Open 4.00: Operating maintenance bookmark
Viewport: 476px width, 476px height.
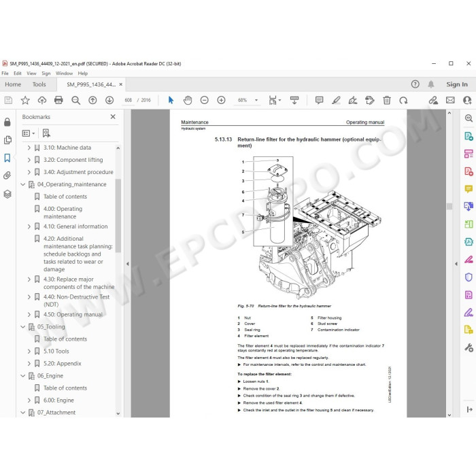[63, 213]
